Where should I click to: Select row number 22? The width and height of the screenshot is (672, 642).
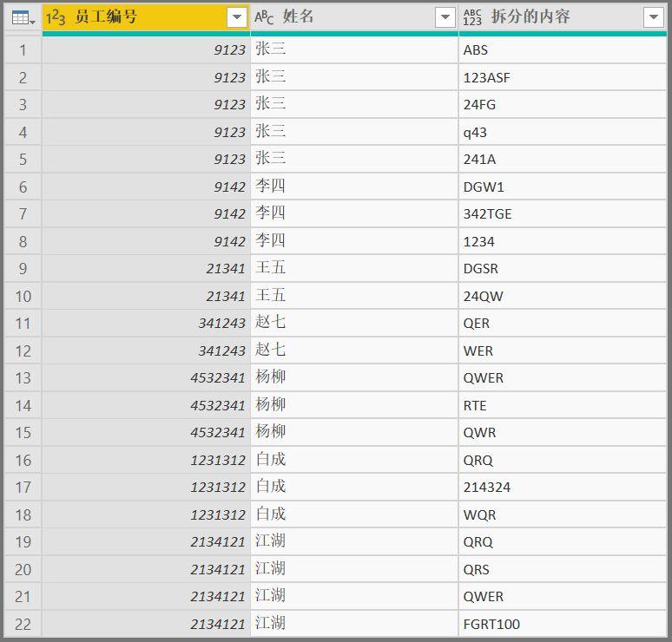click(23, 624)
